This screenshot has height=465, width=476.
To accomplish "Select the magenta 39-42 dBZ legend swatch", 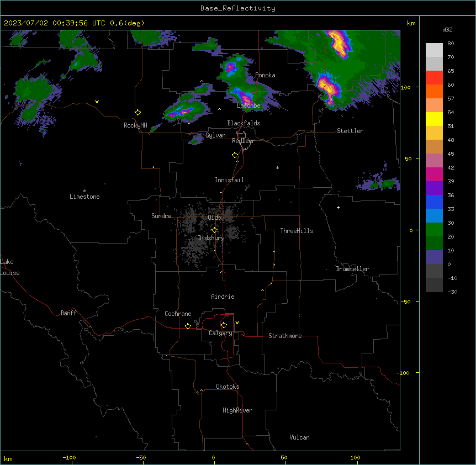I will 434,174.
